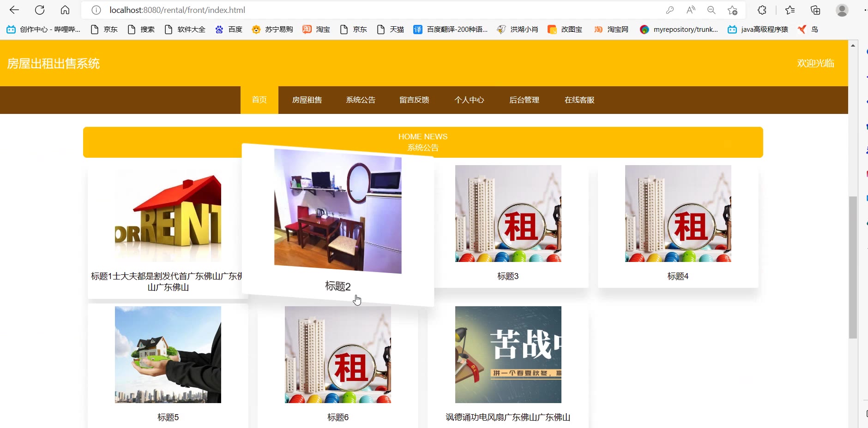Add page to favorites star icon
This screenshot has width=868, height=428.
[732, 10]
